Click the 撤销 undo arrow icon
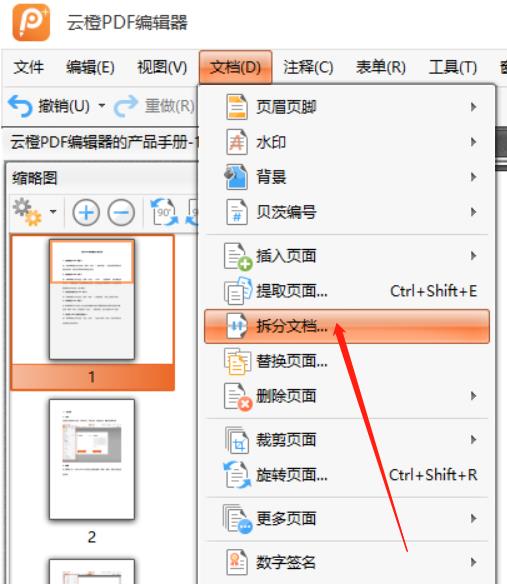Image resolution: width=507 pixels, height=584 pixels. tap(20, 106)
